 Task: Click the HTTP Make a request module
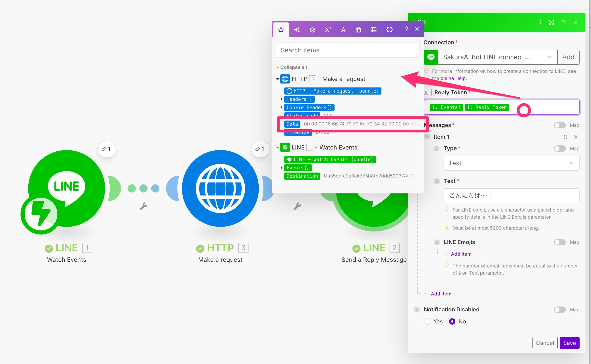220,188
